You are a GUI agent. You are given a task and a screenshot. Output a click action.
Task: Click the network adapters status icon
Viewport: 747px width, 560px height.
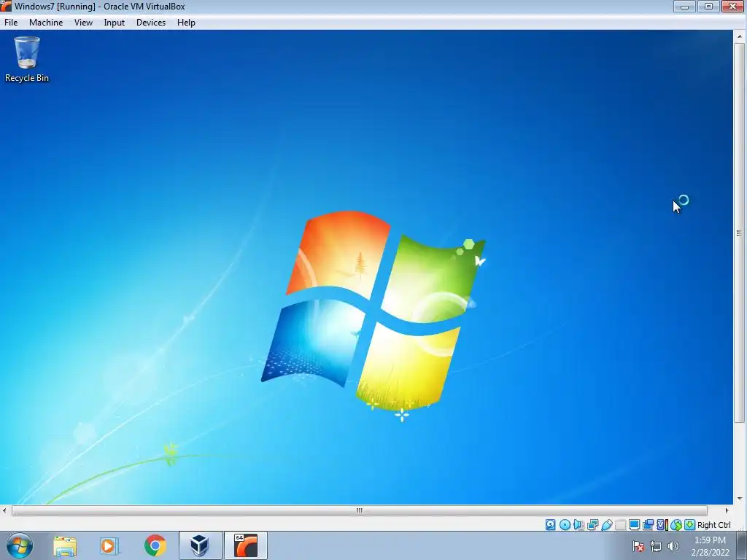[x=592, y=525]
